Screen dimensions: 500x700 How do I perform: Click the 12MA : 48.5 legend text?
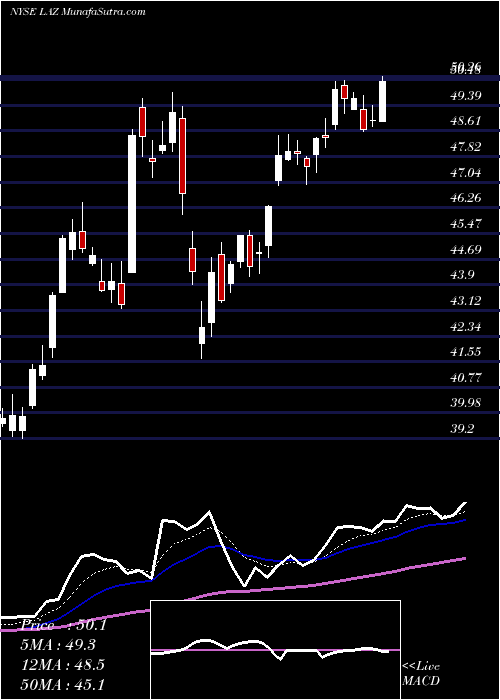62,664
